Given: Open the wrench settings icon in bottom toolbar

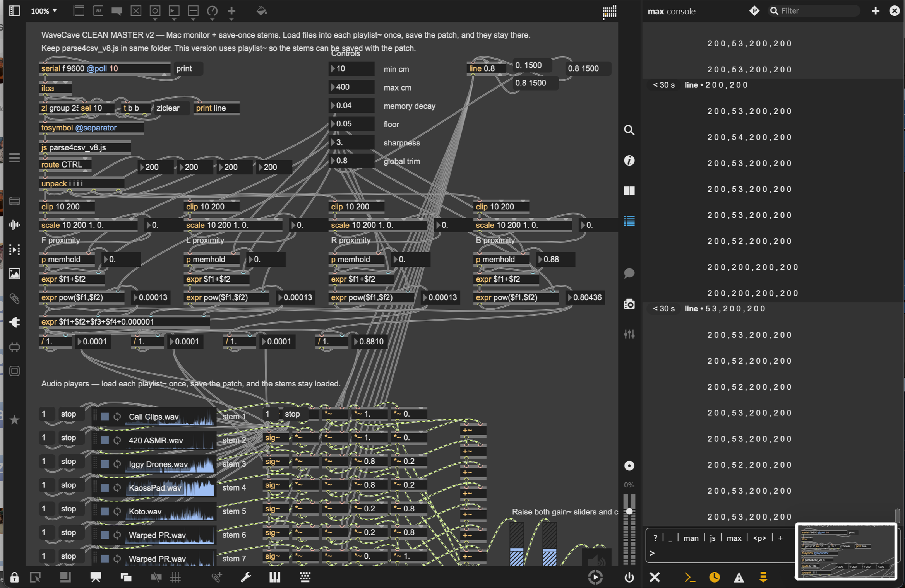Looking at the screenshot, I should 246,577.
